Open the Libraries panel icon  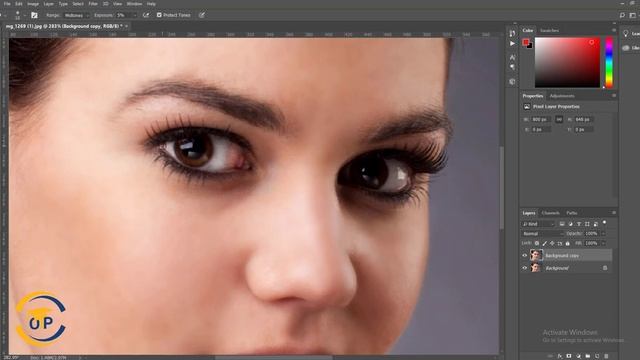point(626,48)
